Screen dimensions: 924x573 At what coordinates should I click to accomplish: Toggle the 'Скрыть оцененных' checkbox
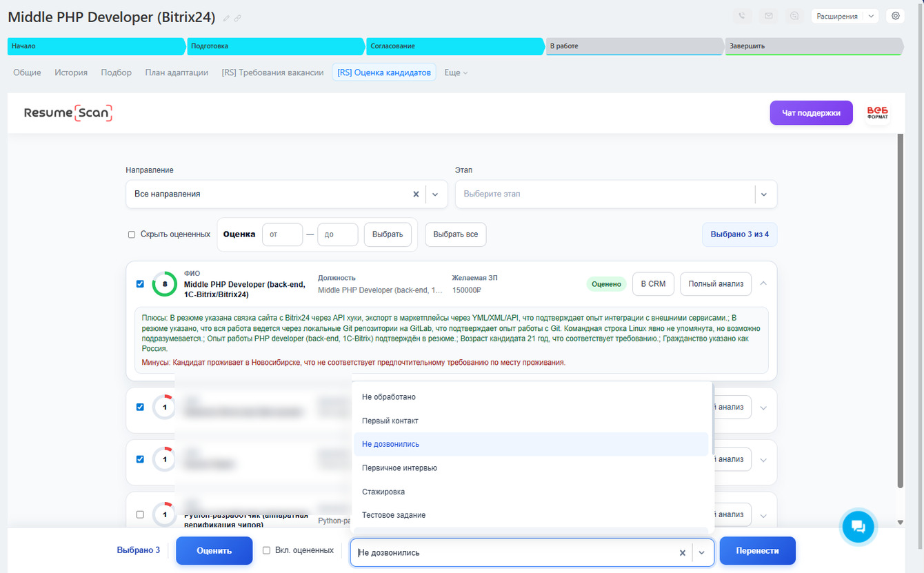tap(132, 234)
